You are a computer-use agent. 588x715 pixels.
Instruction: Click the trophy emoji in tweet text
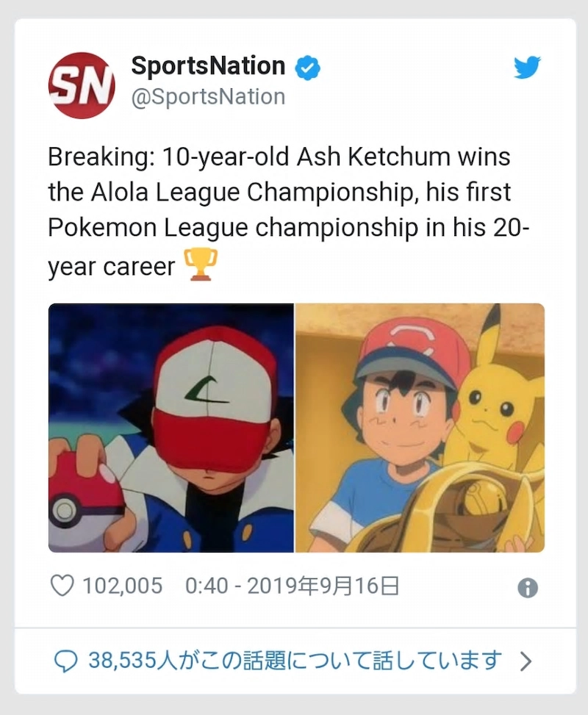200,265
